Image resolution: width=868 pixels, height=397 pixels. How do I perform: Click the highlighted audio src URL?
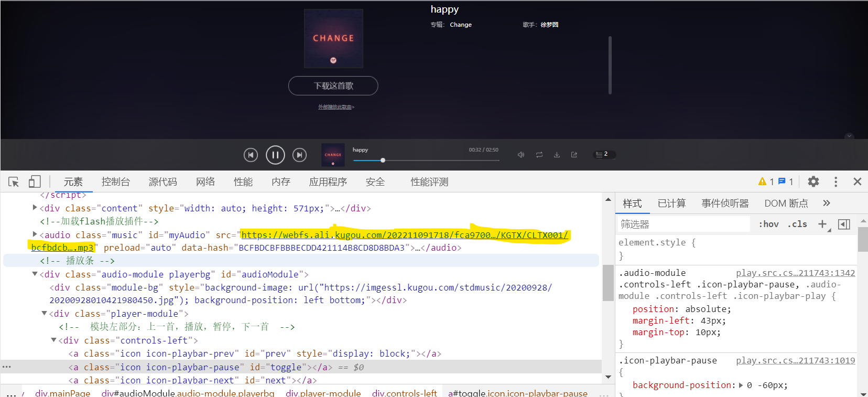(405, 235)
